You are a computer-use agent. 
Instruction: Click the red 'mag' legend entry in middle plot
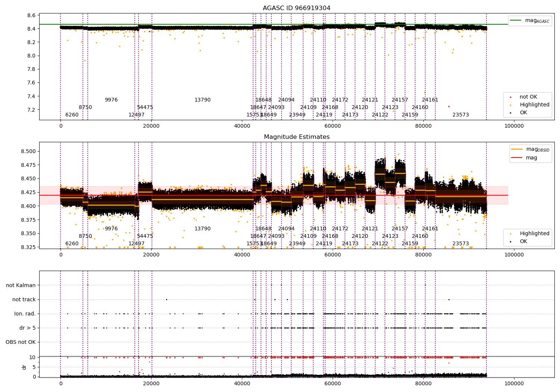point(524,158)
